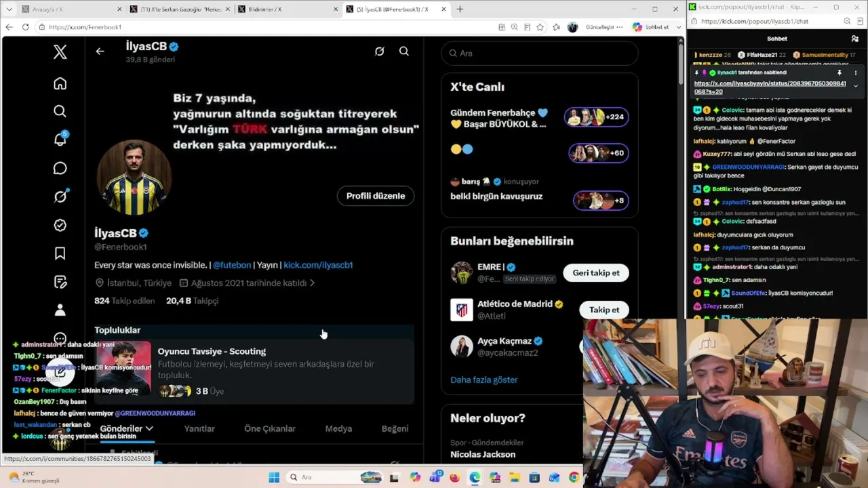The width and height of the screenshot is (868, 488).
Task: Switch to Serkan Gazioğlu X browser tab
Action: pos(180,9)
